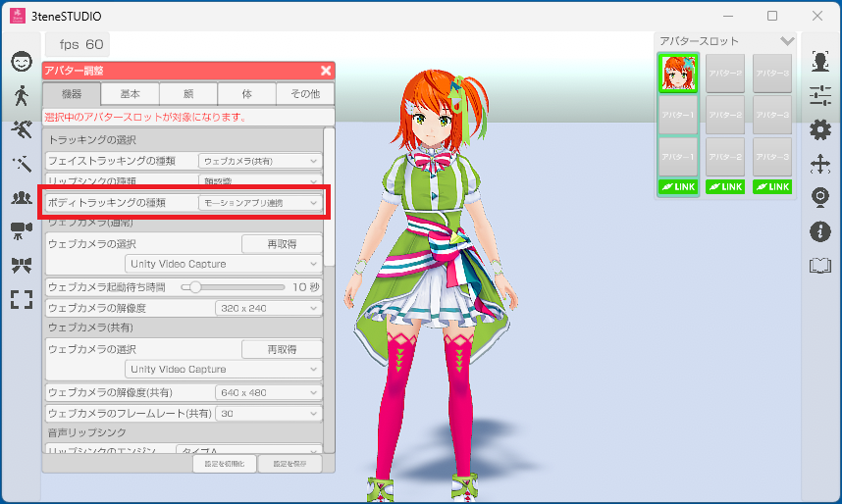Click the fps 60 indicator
Viewport: 842px width, 504px height.
pyautogui.click(x=78, y=44)
